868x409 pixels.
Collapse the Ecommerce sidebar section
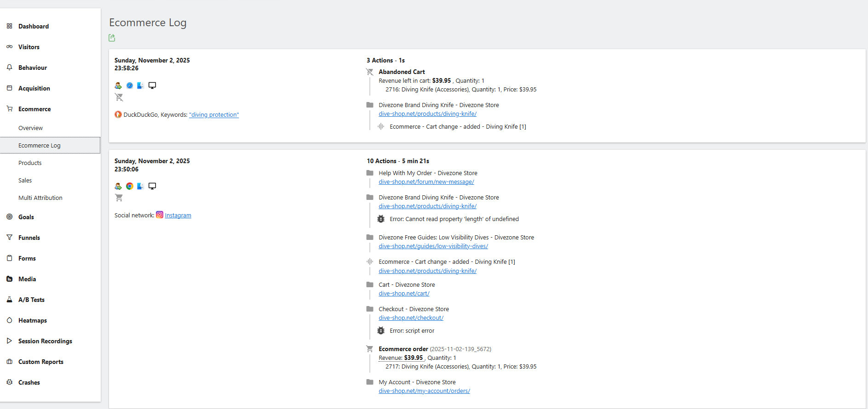(34, 109)
